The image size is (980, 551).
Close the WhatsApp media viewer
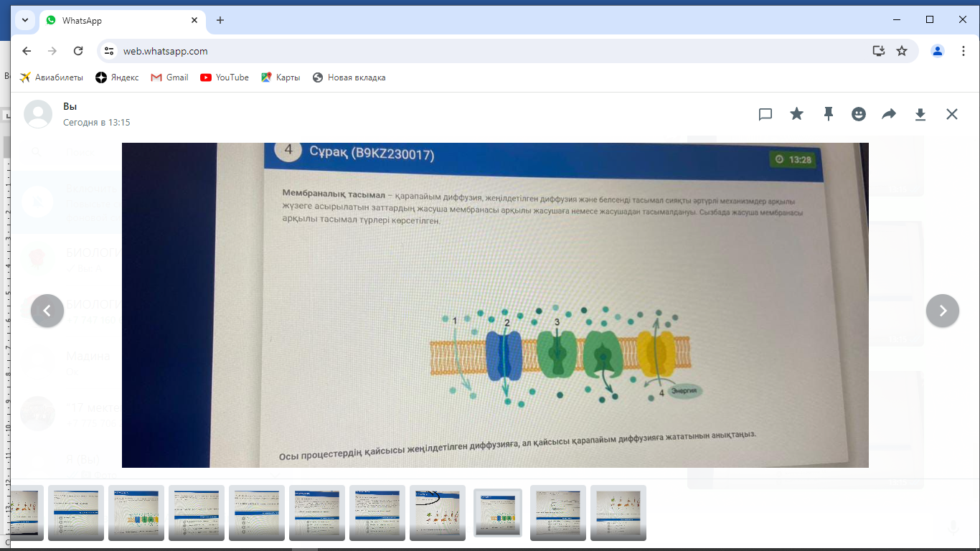(952, 114)
